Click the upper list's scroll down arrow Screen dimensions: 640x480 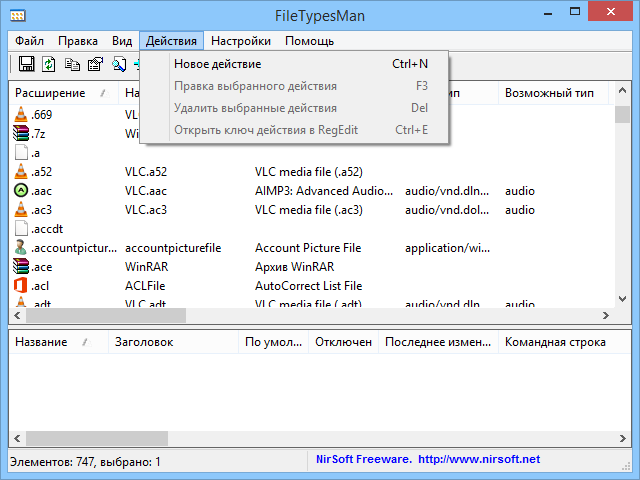622,299
